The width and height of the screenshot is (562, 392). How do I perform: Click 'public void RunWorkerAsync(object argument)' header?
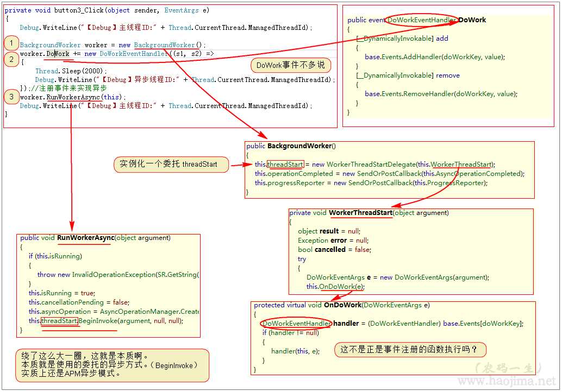point(95,238)
